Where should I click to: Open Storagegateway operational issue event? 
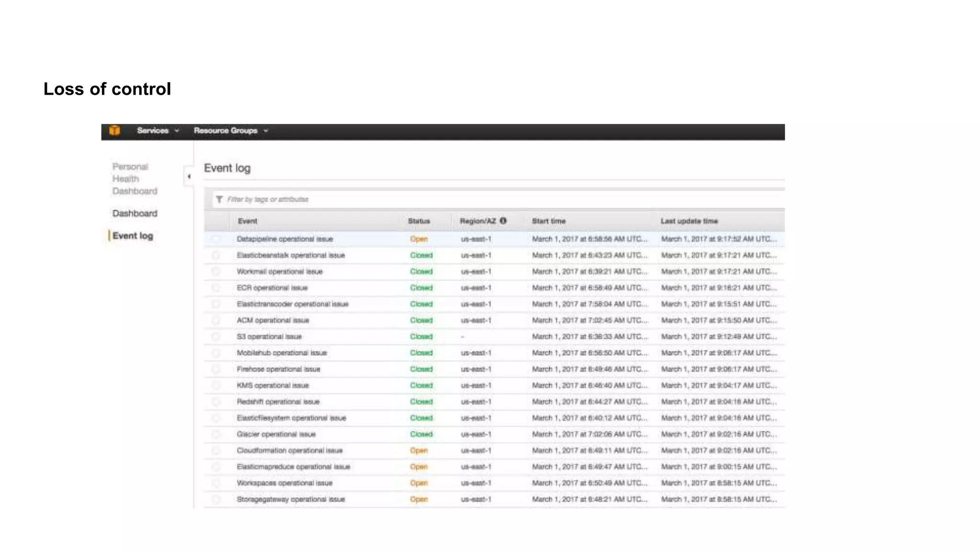point(290,499)
